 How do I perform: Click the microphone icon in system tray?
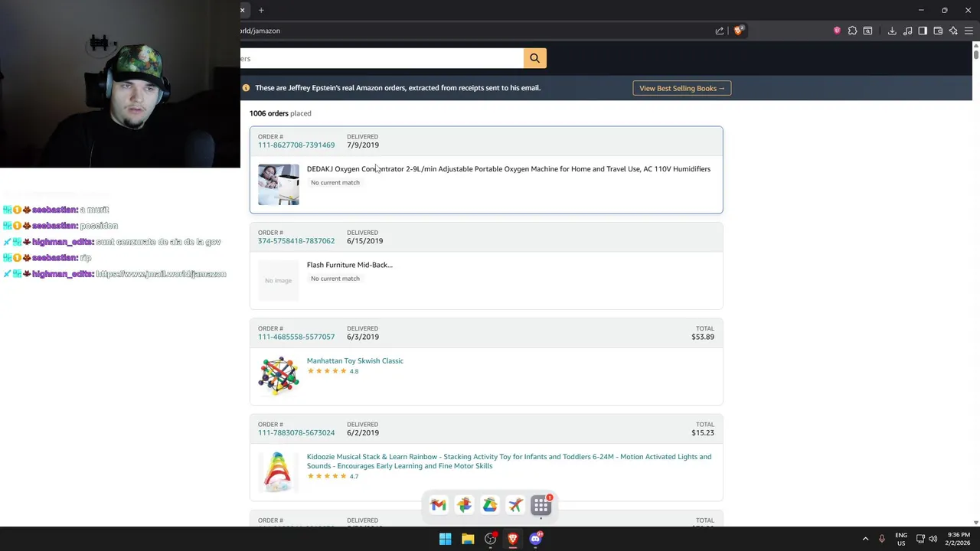(882, 539)
